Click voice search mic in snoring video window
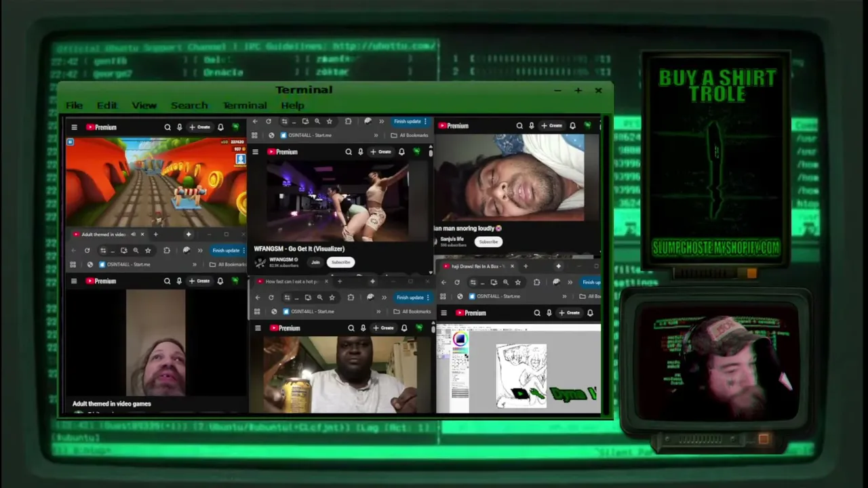 (532, 125)
